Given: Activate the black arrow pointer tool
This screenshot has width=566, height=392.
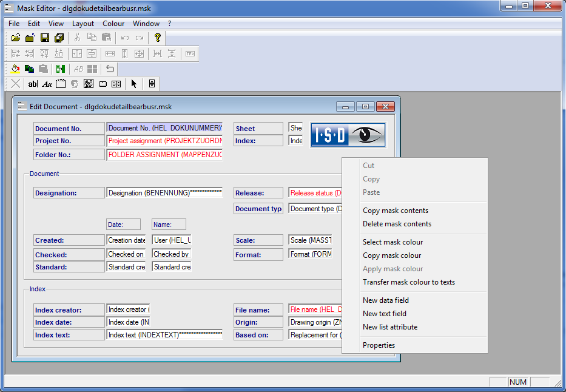Looking at the screenshot, I should coord(134,84).
